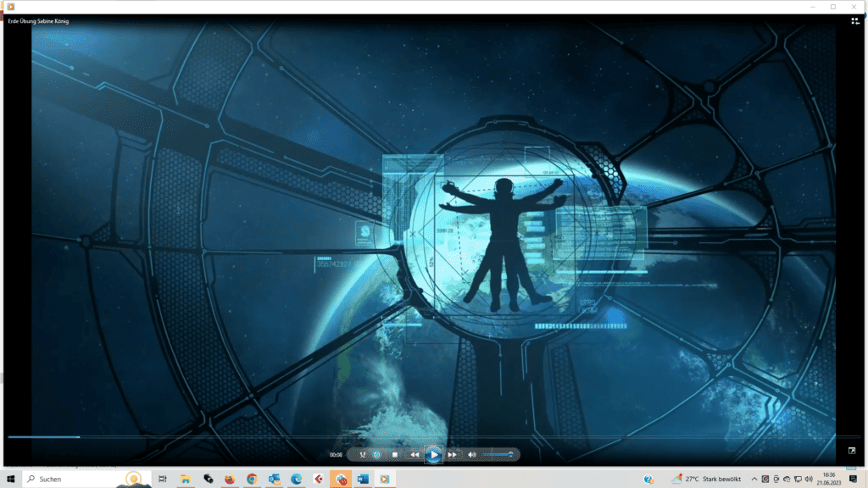Toggle repeat mode in the player

tap(377, 455)
